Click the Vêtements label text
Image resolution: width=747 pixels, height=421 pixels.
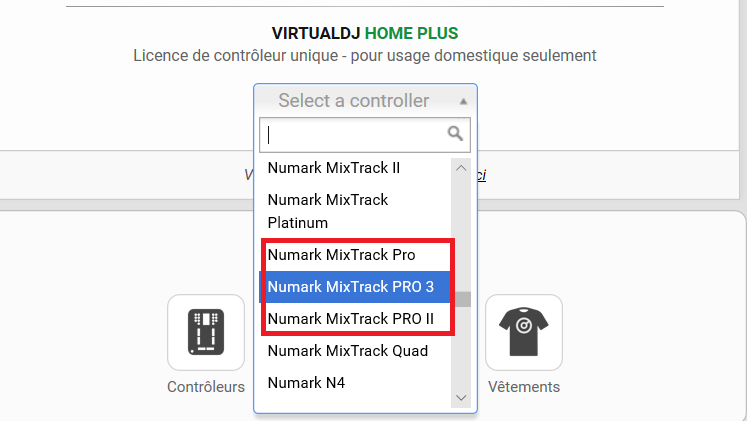pos(524,387)
